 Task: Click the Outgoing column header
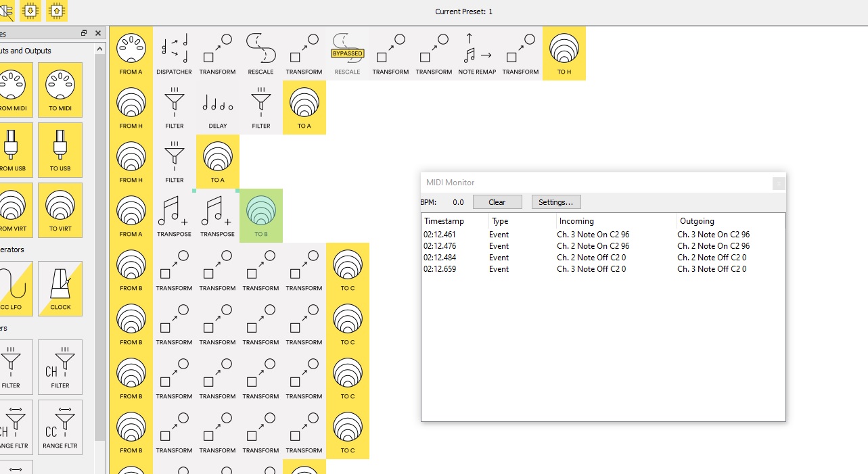tap(731, 221)
